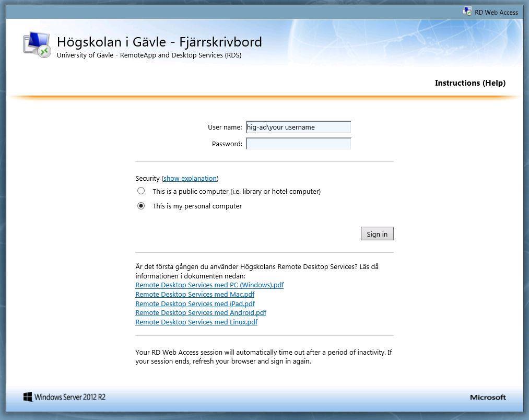
Task: Click the session time out notice text
Action: pyautogui.click(x=264, y=356)
